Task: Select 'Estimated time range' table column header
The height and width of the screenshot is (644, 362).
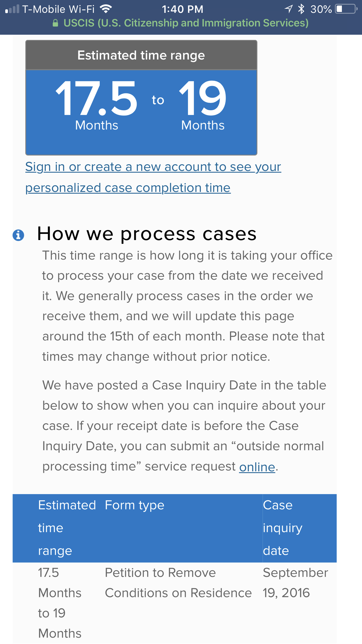Action: pyautogui.click(x=67, y=528)
